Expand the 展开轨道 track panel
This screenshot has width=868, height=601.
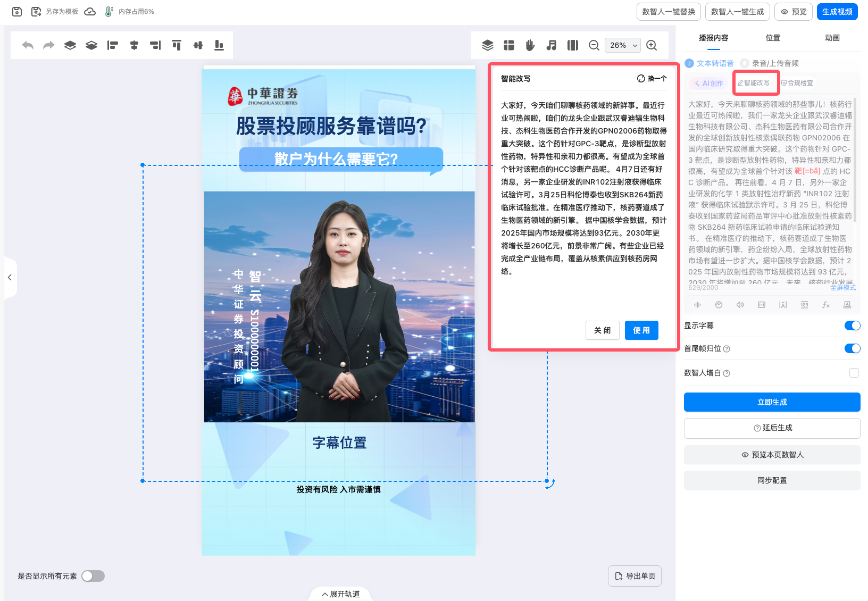coord(340,594)
